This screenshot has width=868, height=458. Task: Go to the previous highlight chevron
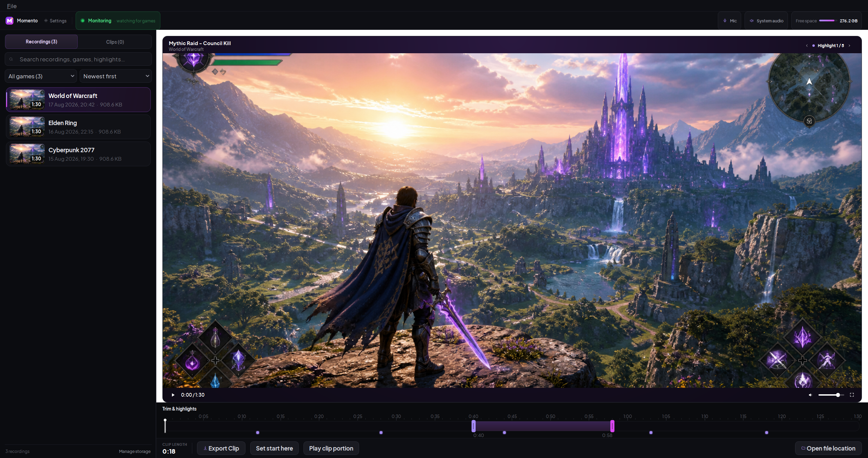807,46
